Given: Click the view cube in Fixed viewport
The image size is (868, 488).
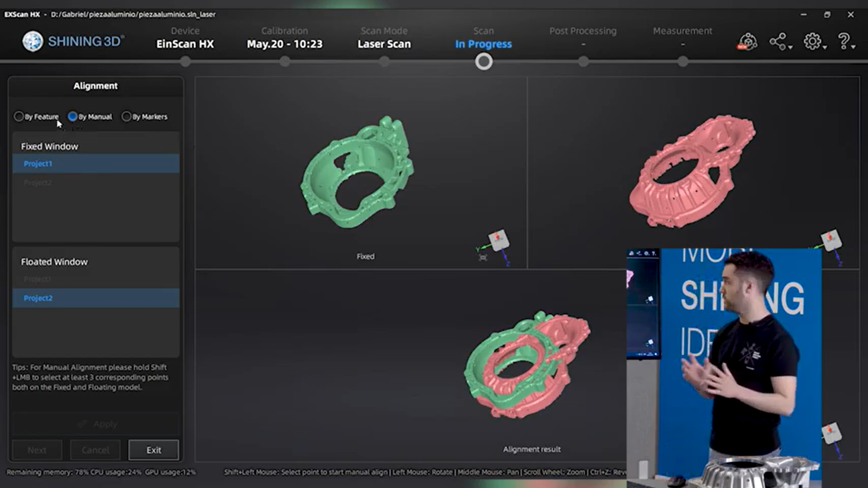Looking at the screenshot, I should point(498,241).
